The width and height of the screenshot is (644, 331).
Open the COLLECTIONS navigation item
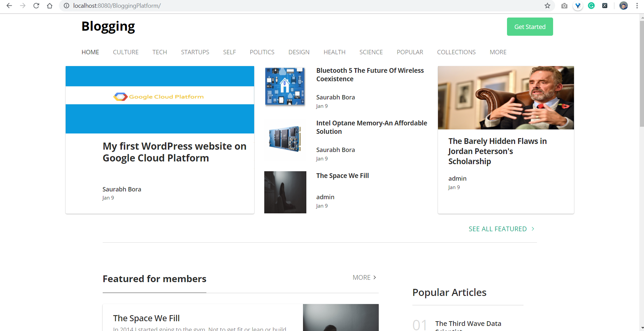point(456,52)
